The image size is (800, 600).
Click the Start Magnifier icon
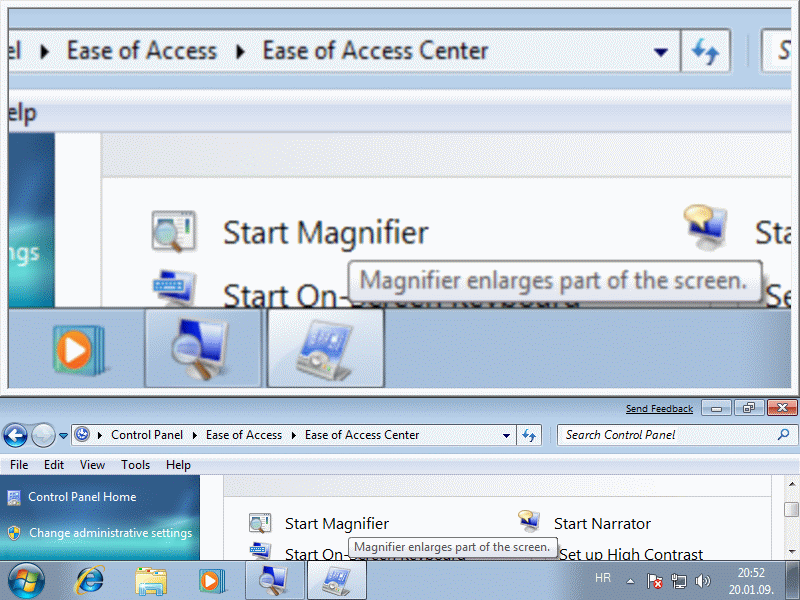pyautogui.click(x=260, y=523)
